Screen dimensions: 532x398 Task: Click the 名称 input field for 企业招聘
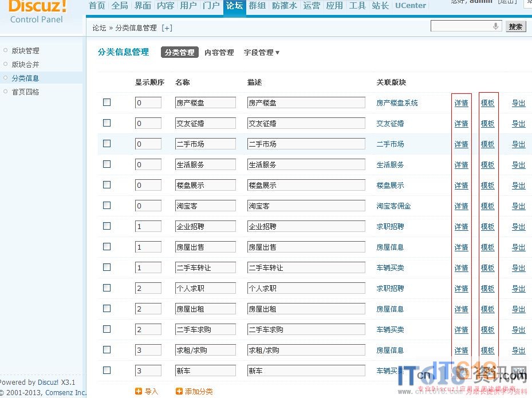(206, 226)
